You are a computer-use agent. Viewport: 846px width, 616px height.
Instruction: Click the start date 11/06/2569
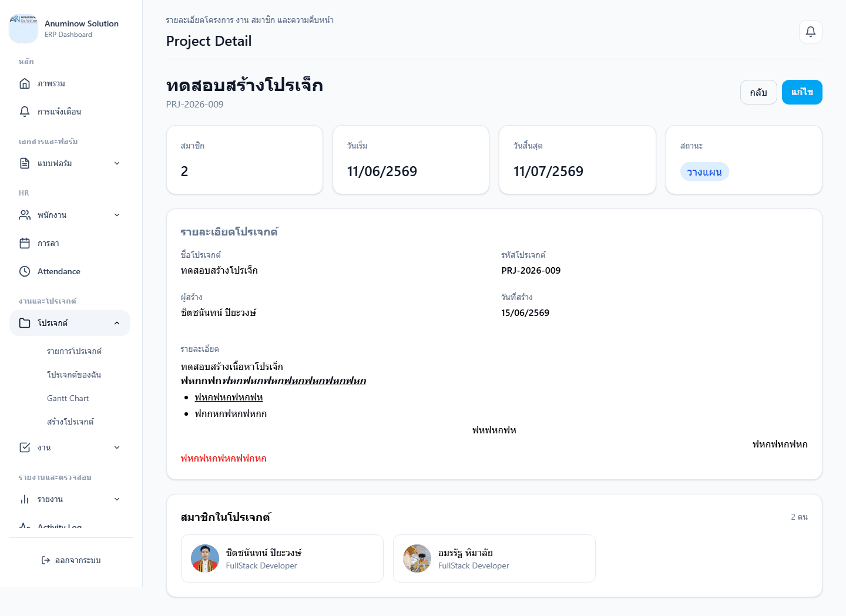click(382, 171)
